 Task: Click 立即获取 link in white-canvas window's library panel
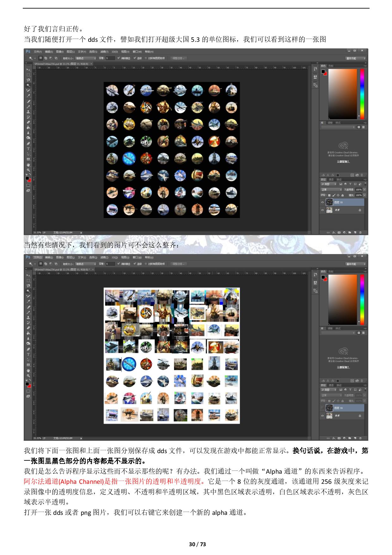click(343, 367)
